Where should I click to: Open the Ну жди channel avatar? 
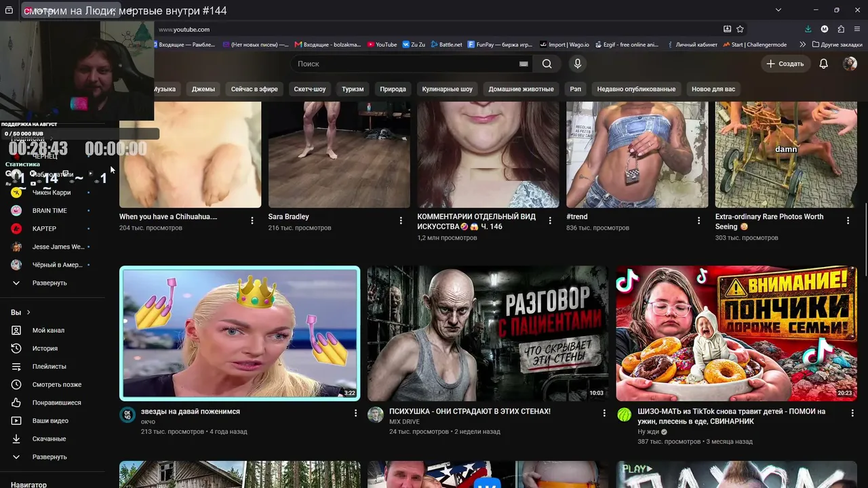click(624, 415)
